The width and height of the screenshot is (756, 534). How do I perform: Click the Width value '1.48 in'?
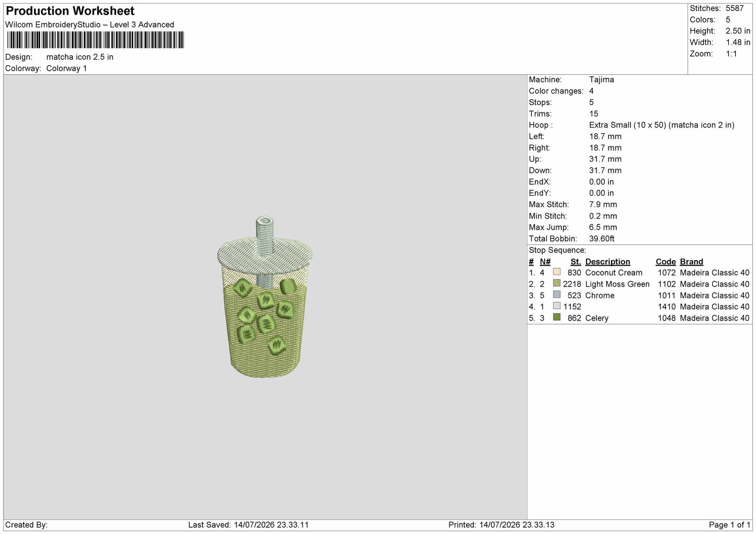coord(738,42)
